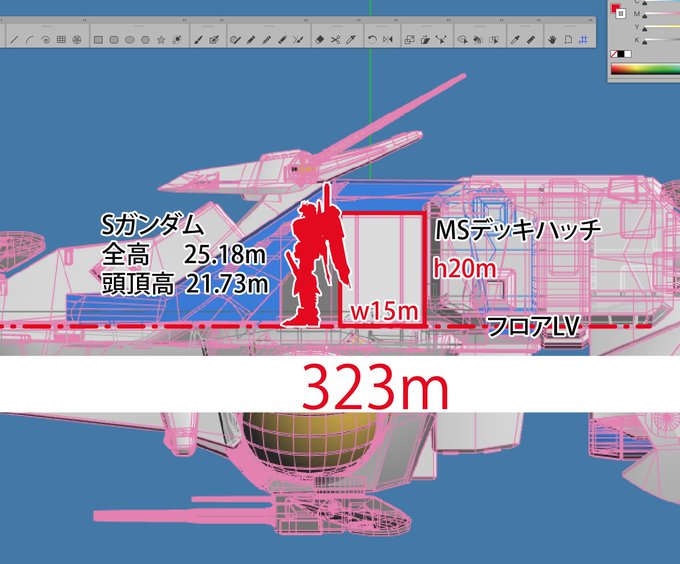This screenshot has height=564, width=680.
Task: Select the Live Paint Bucket tool
Action: 478,40
